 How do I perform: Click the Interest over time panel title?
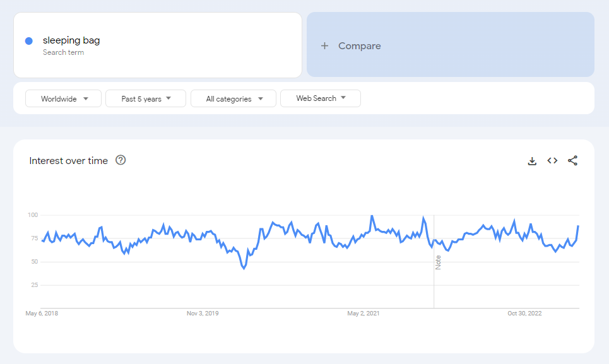click(70, 160)
